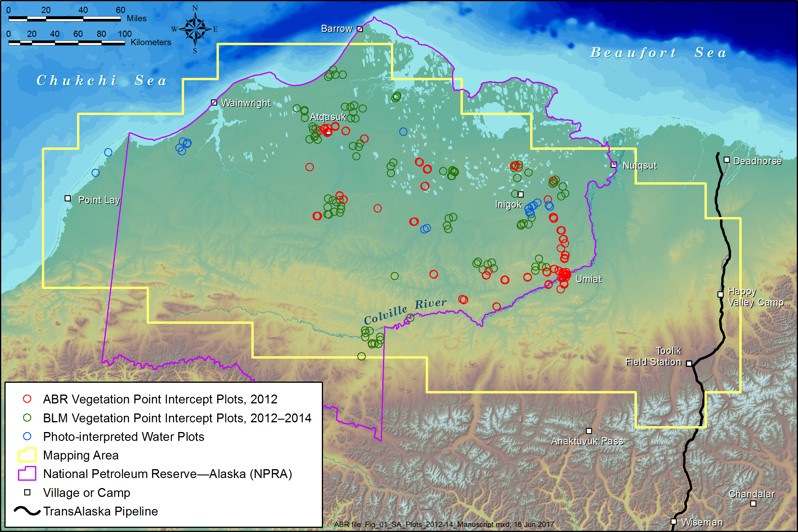Click the Deadhorse village square marker
The image size is (798, 532).
(x=727, y=160)
